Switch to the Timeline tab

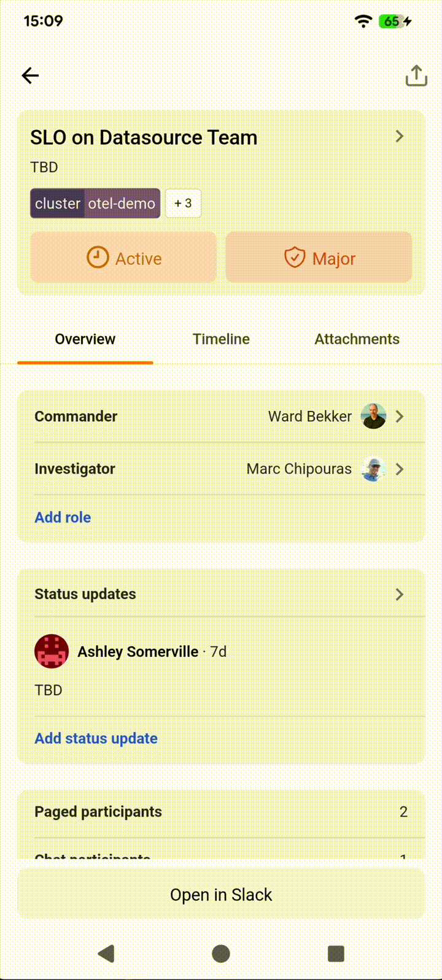221,339
